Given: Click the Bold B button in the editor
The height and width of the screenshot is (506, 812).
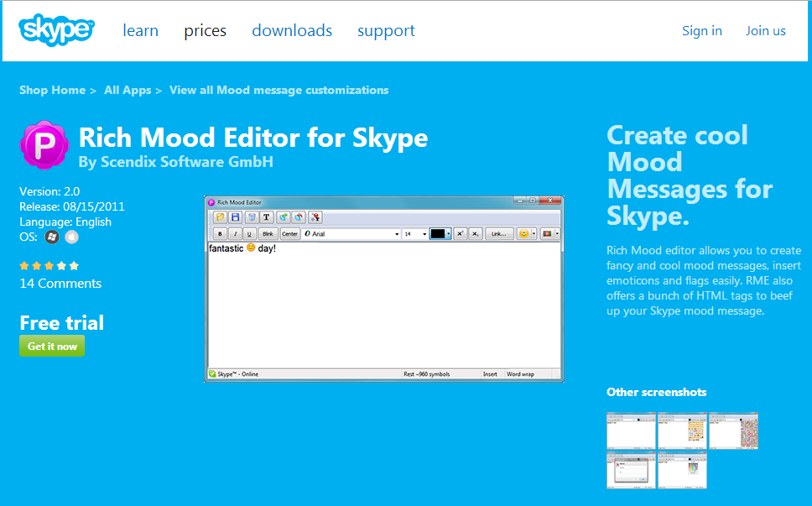Looking at the screenshot, I should [x=220, y=234].
